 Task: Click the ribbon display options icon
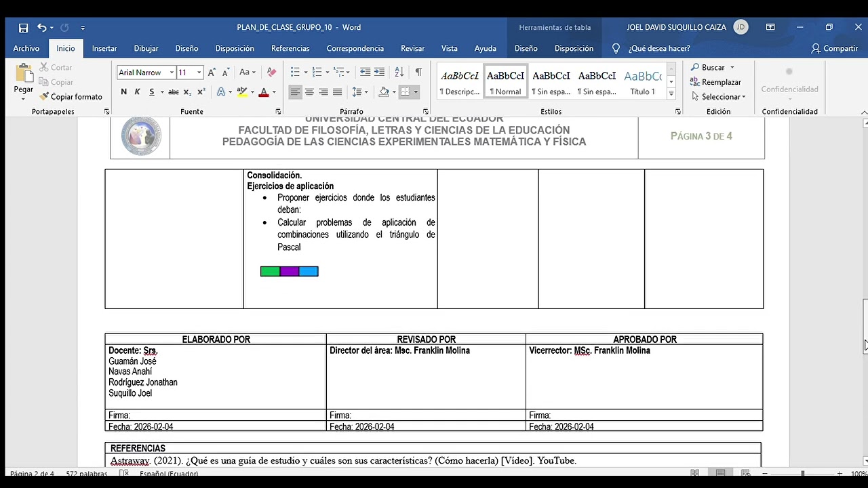pyautogui.click(x=770, y=28)
